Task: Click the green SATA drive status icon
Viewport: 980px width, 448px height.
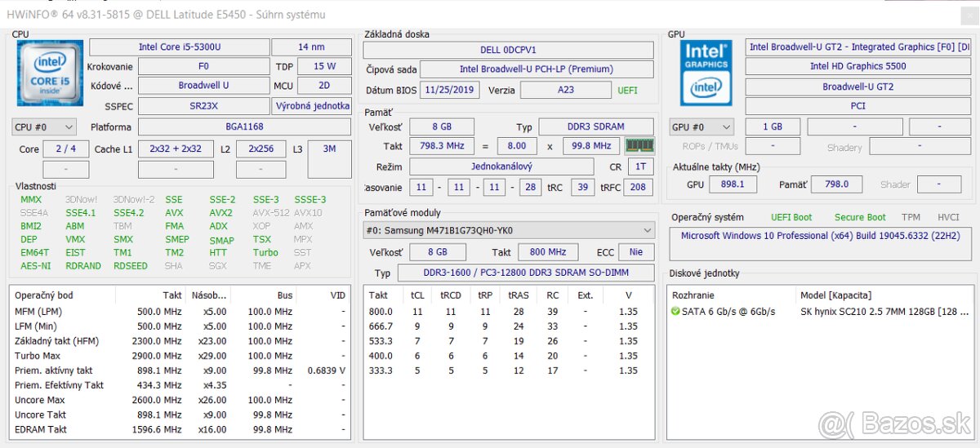Action: tap(675, 312)
